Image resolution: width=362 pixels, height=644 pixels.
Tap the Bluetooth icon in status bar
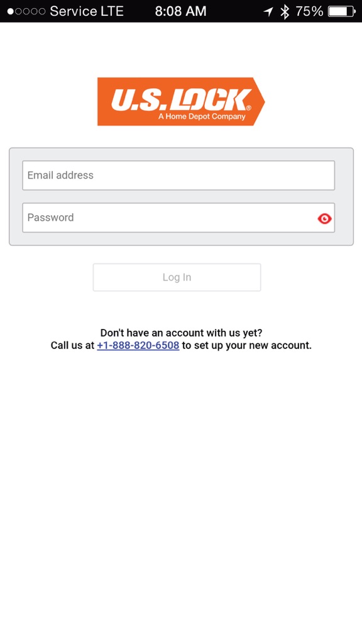click(x=285, y=11)
